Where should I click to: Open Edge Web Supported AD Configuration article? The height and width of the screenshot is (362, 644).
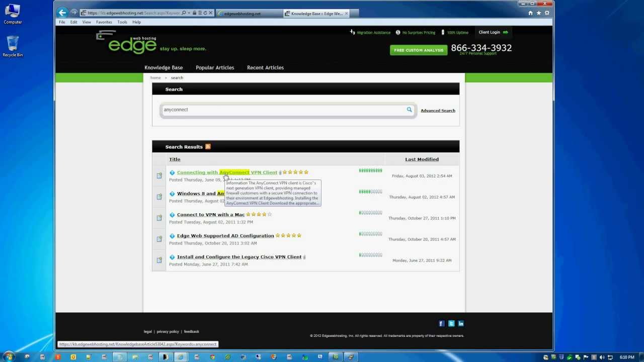225,236
